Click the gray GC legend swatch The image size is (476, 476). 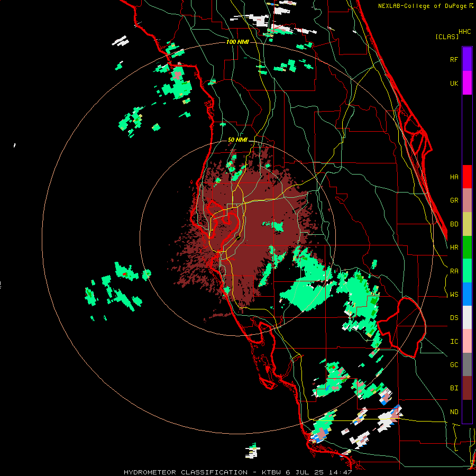(x=467, y=364)
